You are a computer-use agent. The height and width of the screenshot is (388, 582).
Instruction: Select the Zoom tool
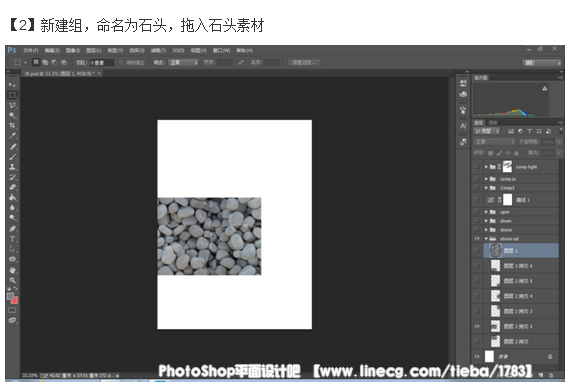12,280
